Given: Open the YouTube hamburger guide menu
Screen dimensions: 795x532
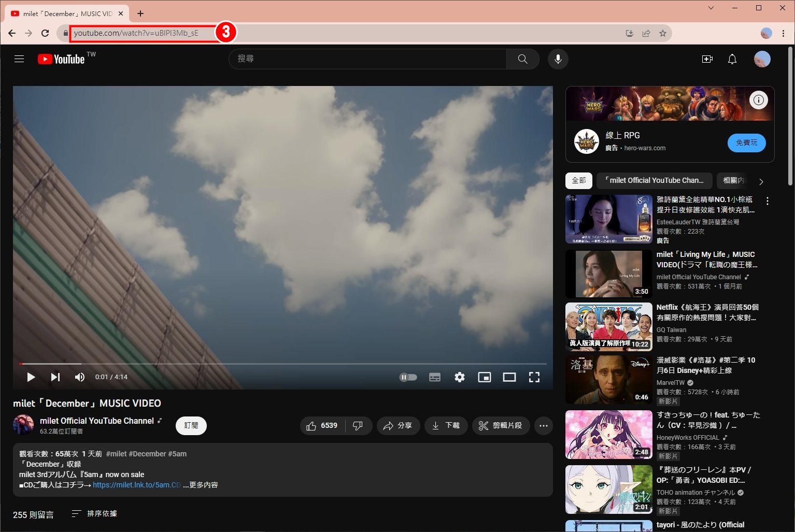Looking at the screenshot, I should [19, 59].
